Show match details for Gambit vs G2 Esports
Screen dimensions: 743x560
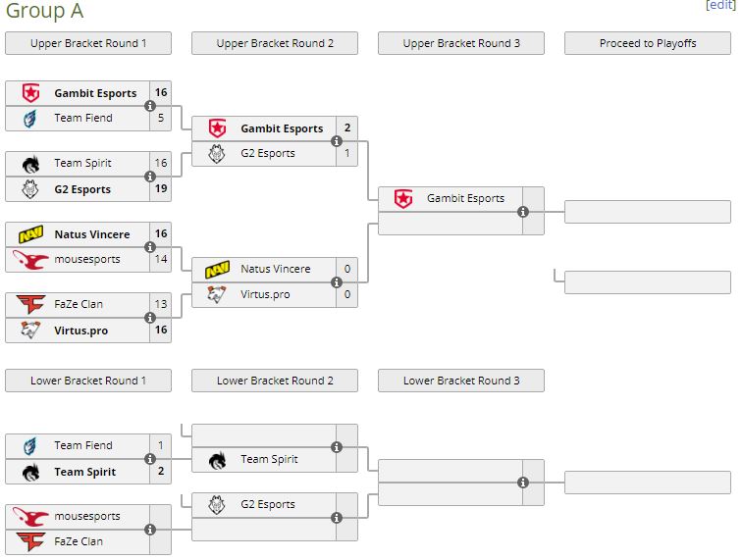[x=337, y=141]
